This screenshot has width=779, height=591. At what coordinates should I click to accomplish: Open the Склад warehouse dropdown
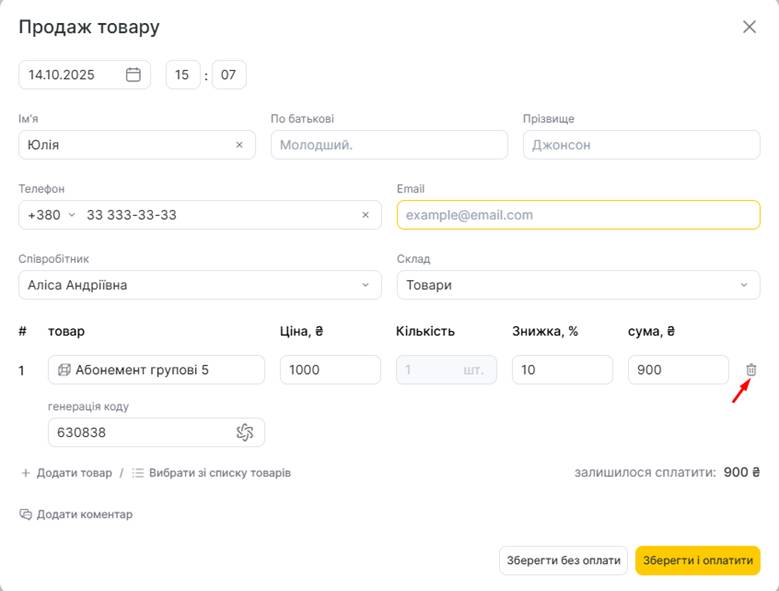click(578, 285)
